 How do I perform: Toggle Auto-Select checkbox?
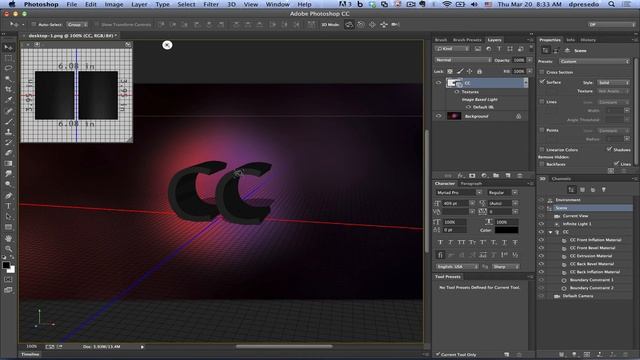[x=34, y=24]
